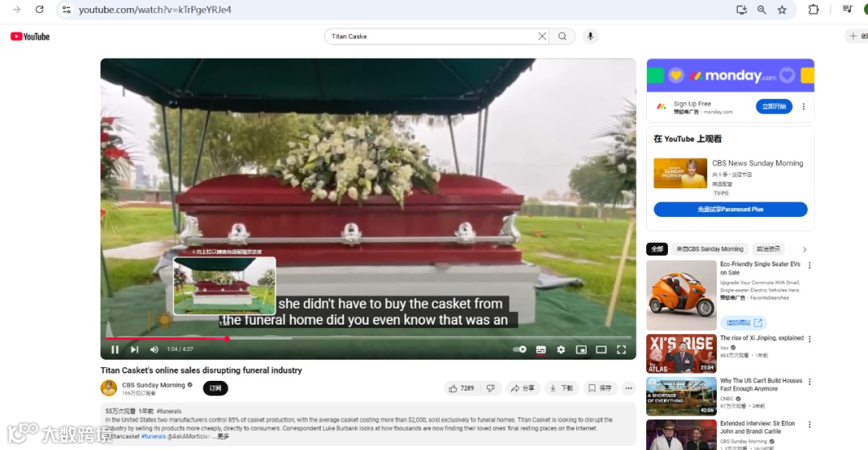Skip to next video
Screen dimensions: 868x450
click(134, 350)
